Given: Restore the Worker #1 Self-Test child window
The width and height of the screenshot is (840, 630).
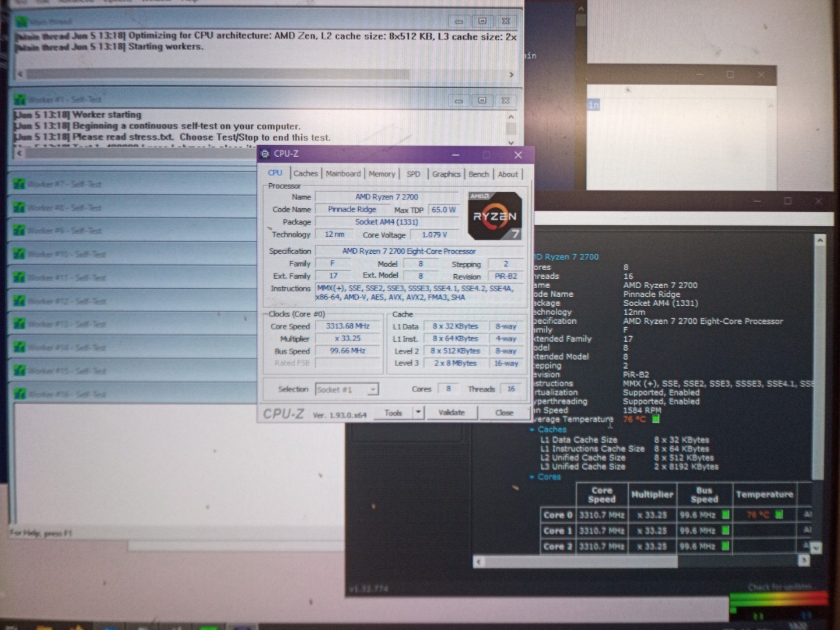Looking at the screenshot, I should (x=482, y=100).
